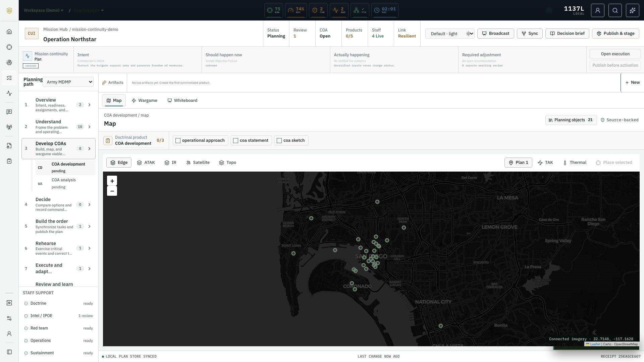
Task: Open Planning objects 21 panel
Action: click(571, 120)
